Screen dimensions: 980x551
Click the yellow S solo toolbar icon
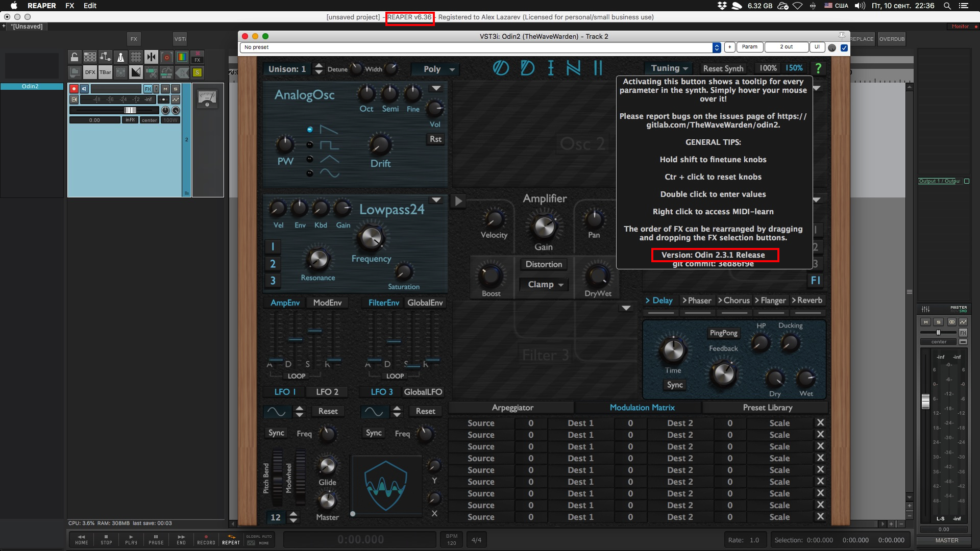pos(197,72)
